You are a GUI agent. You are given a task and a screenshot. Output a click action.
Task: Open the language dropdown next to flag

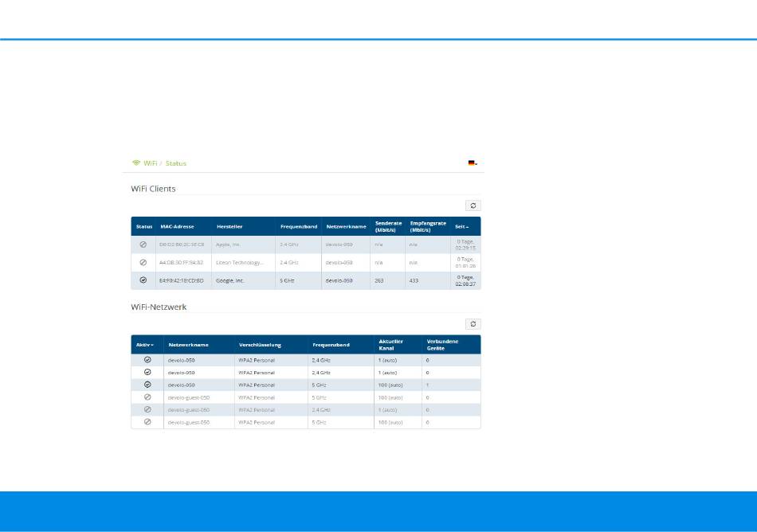click(x=477, y=164)
